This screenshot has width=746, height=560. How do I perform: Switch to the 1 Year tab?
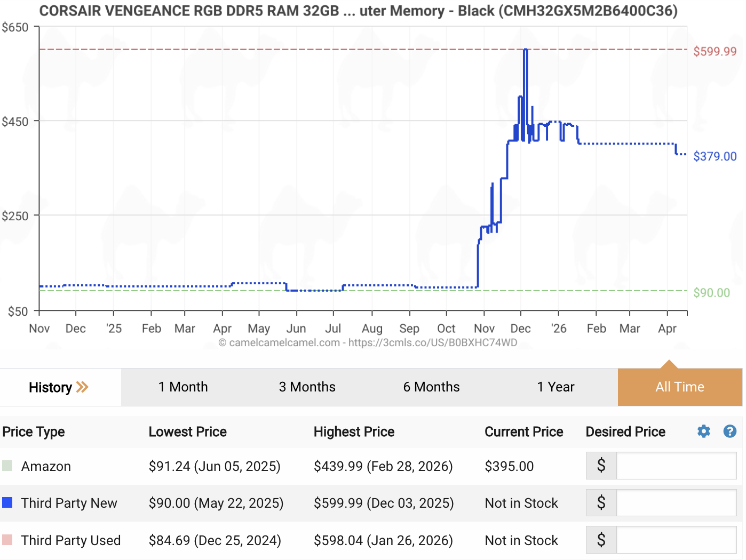click(555, 387)
